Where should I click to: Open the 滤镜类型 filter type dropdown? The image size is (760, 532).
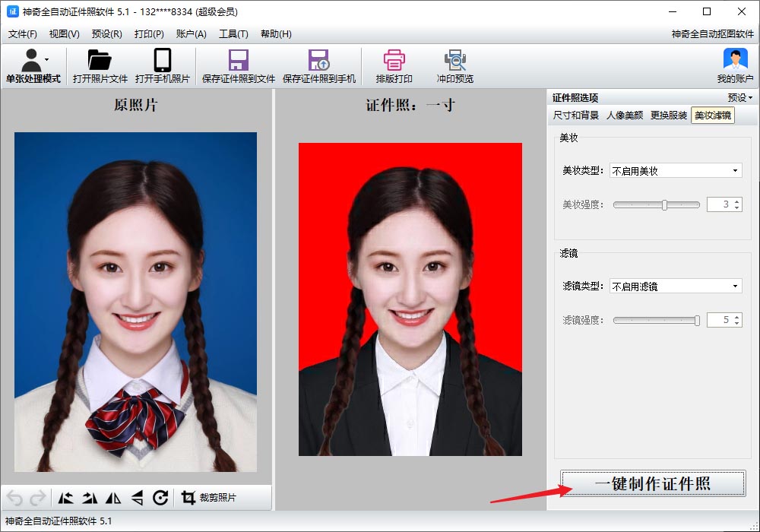pyautogui.click(x=675, y=285)
